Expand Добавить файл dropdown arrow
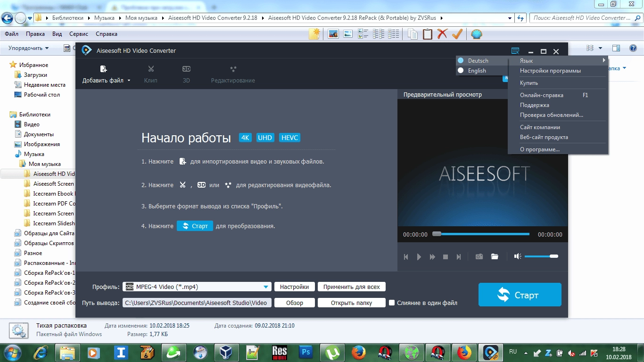The height and width of the screenshot is (362, 644). click(x=129, y=81)
